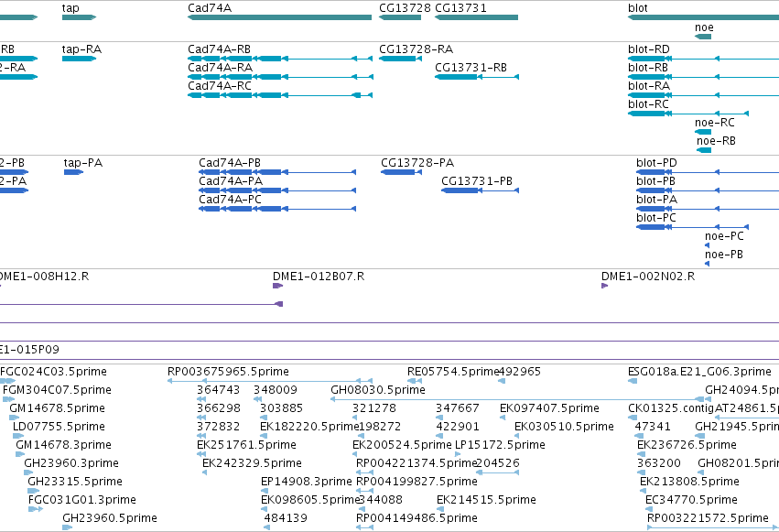
Task: Select EST EK213808.5prime
Action: click(x=643, y=491)
